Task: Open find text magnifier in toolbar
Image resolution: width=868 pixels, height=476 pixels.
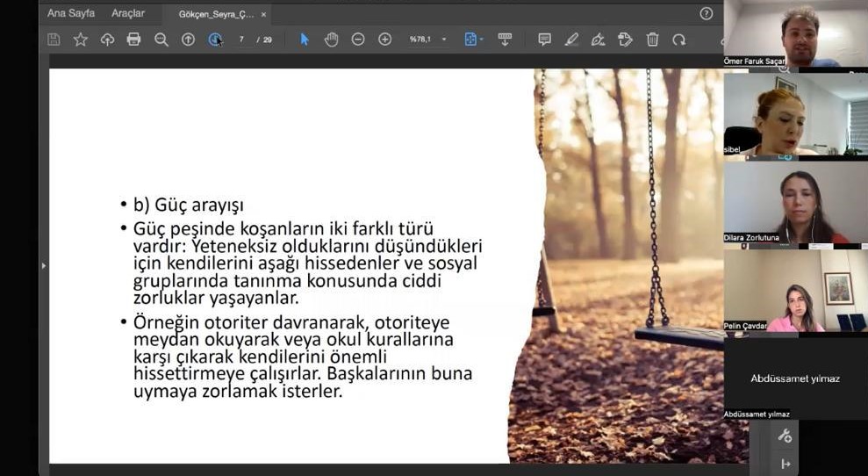Action: pos(161,40)
